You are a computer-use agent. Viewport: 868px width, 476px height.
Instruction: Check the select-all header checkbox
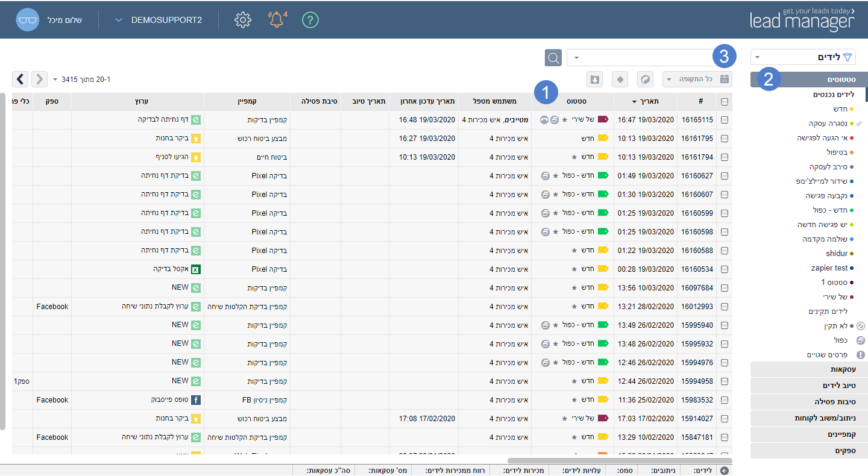(x=725, y=102)
